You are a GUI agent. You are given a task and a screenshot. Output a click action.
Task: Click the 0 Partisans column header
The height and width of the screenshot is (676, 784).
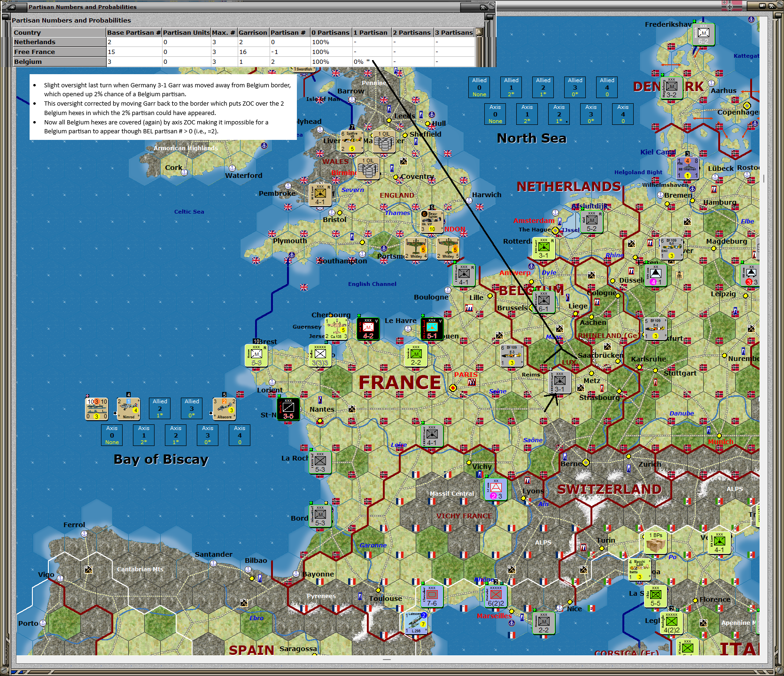[x=331, y=32]
